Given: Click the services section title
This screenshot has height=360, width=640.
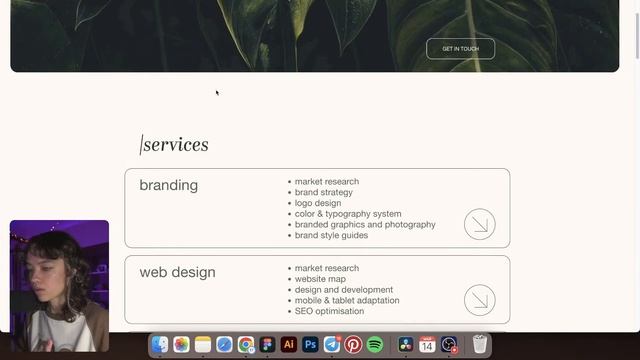Looking at the screenshot, I should point(174,144).
